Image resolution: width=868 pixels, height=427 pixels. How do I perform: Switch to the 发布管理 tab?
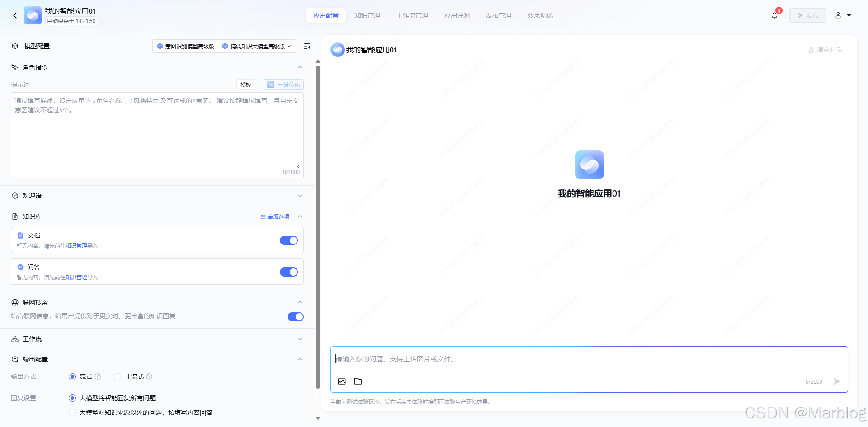point(499,15)
